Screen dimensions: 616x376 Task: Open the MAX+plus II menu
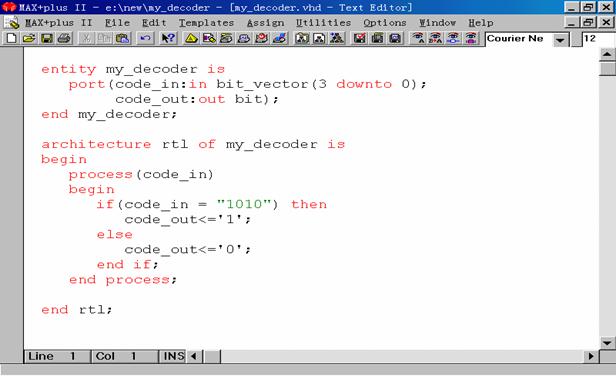tap(59, 23)
